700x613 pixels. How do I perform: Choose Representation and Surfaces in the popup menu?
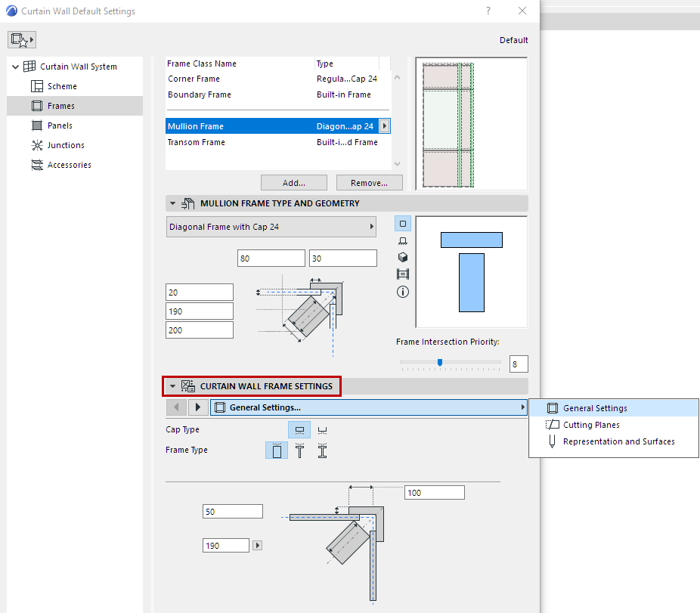point(613,441)
